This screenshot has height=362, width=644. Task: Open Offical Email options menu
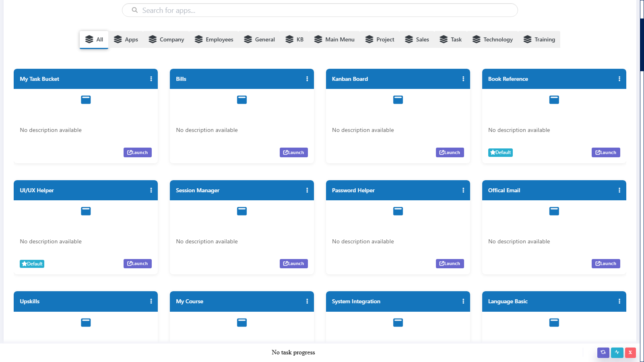click(x=619, y=190)
